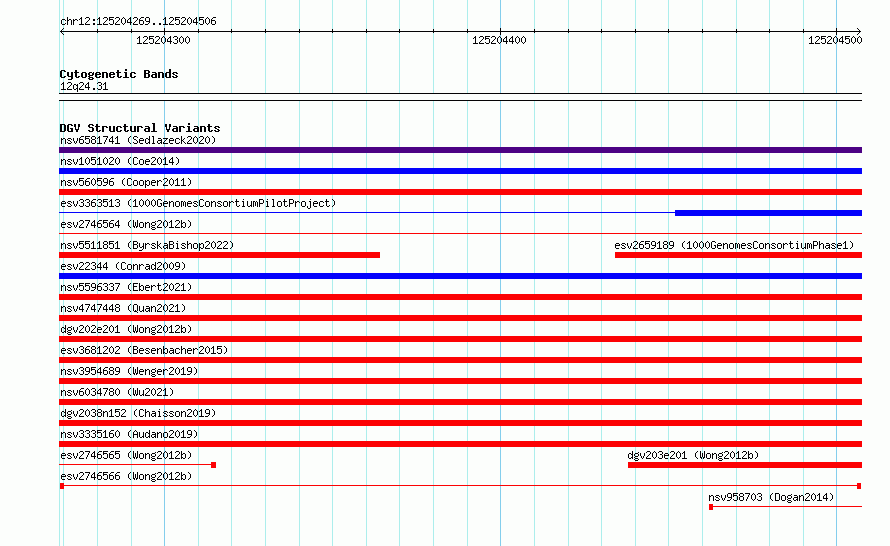Open esv2746565 (Wong2012b) label
The width and height of the screenshot is (890, 546).
point(126,455)
